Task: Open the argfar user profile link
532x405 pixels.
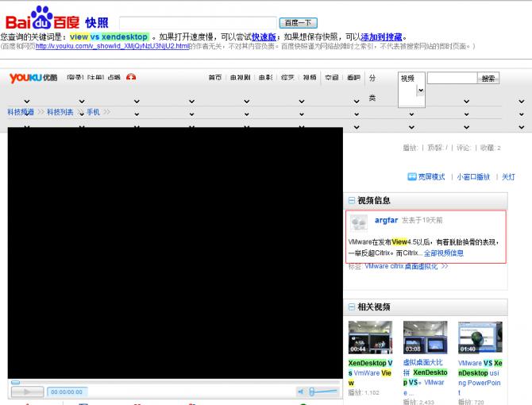Action: (x=386, y=220)
